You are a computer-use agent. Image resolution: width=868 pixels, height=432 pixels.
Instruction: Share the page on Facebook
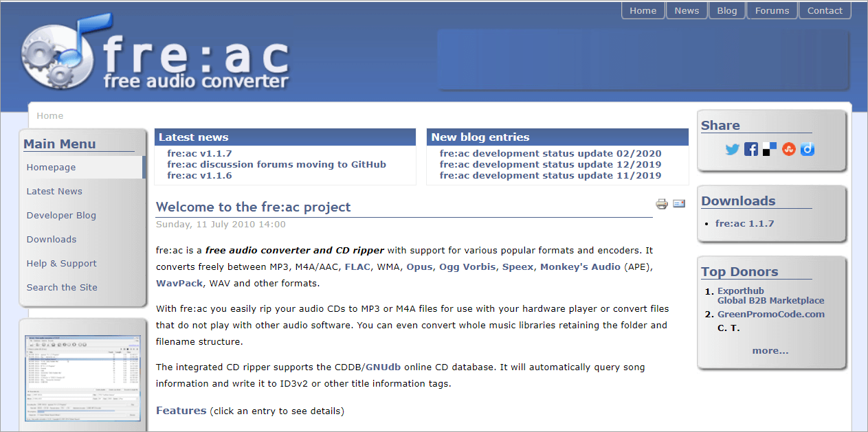pyautogui.click(x=750, y=149)
